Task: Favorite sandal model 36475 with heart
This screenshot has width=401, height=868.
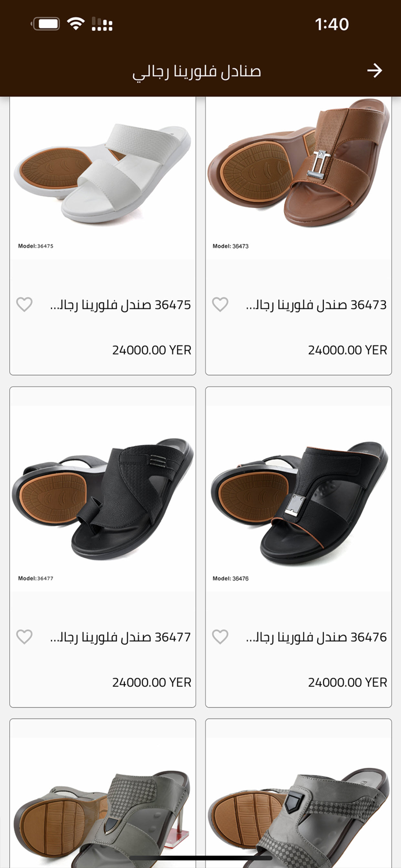Action: pos(24,304)
